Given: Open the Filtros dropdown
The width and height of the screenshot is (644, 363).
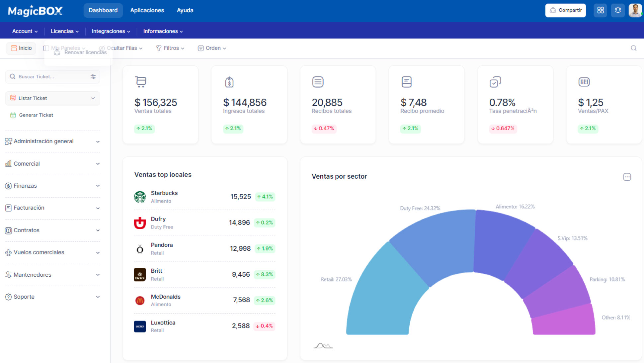Looking at the screenshot, I should pos(170,48).
